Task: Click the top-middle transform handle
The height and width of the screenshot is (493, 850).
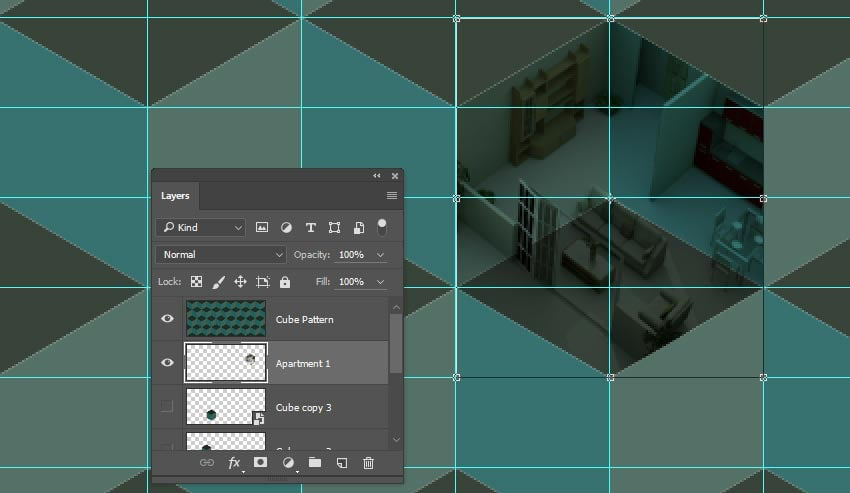Action: (610, 19)
